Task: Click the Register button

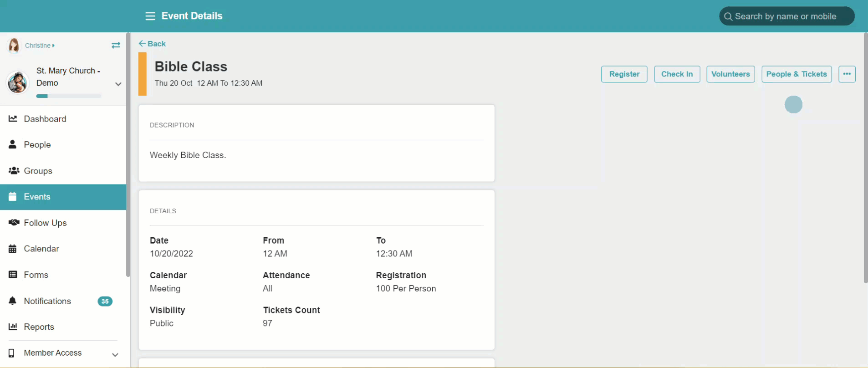Action: 624,74
